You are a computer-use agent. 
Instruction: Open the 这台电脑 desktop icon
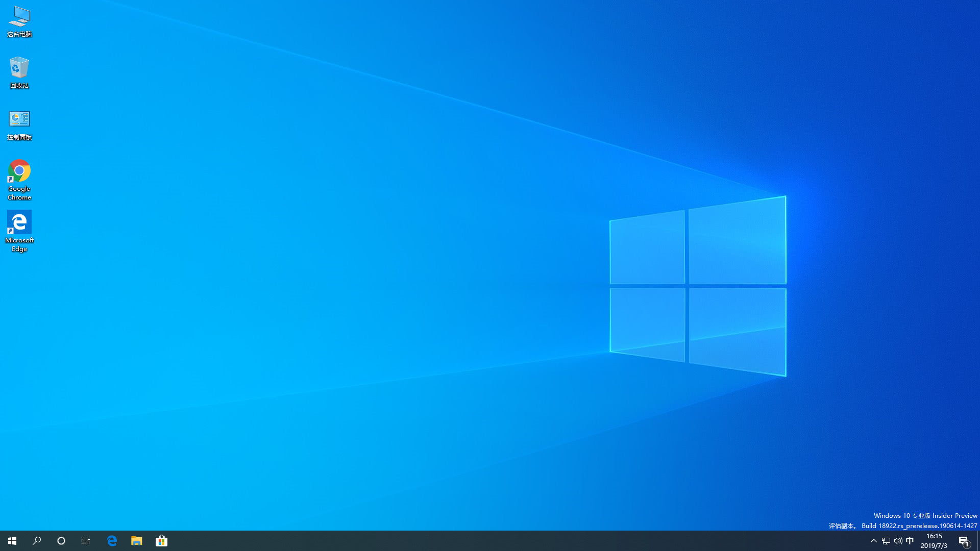coord(19,21)
